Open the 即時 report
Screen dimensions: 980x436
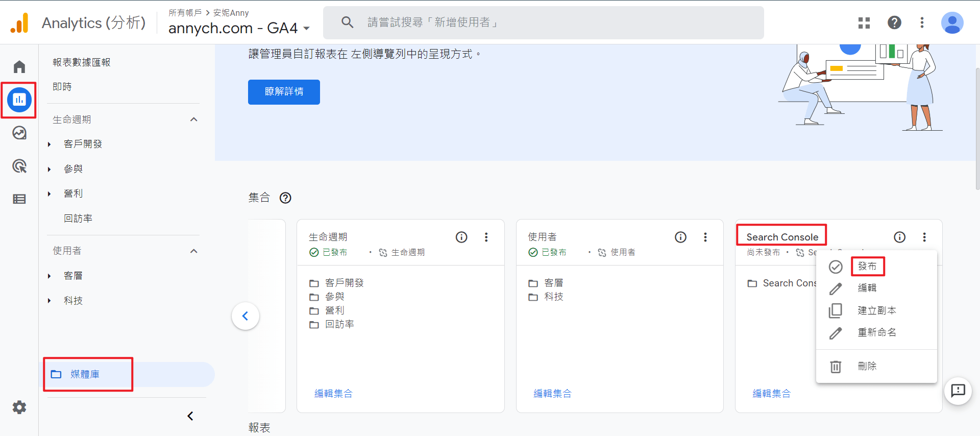coord(62,87)
